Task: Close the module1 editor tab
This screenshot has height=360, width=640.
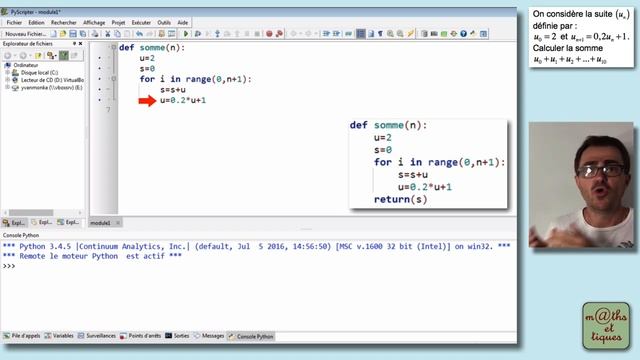Action: click(x=118, y=223)
